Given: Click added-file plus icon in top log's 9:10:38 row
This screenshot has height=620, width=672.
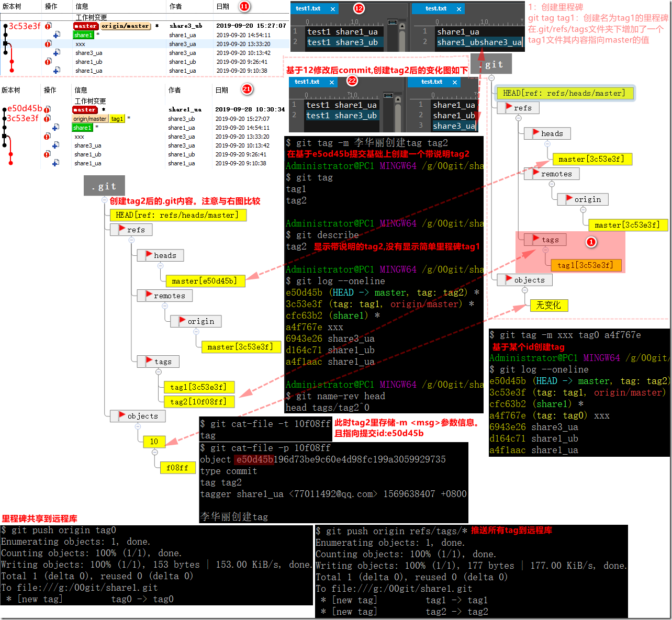Looking at the screenshot, I should [x=57, y=71].
